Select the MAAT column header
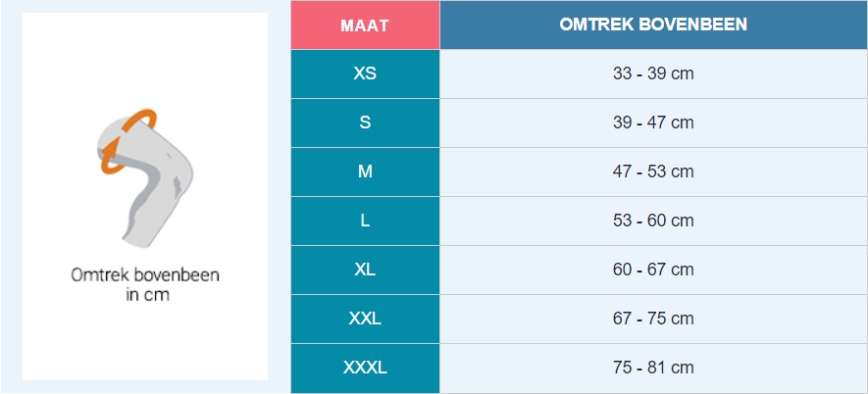The height and width of the screenshot is (394, 868). [365, 25]
